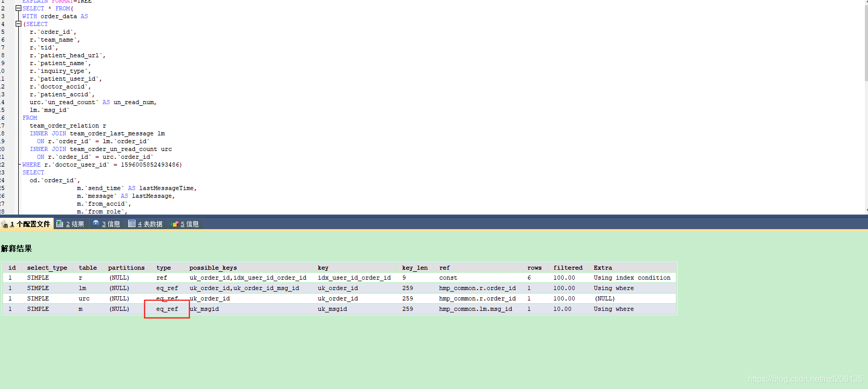Viewport: 868px width, 389px height.
Task: Click the partitions column header
Action: click(x=126, y=268)
